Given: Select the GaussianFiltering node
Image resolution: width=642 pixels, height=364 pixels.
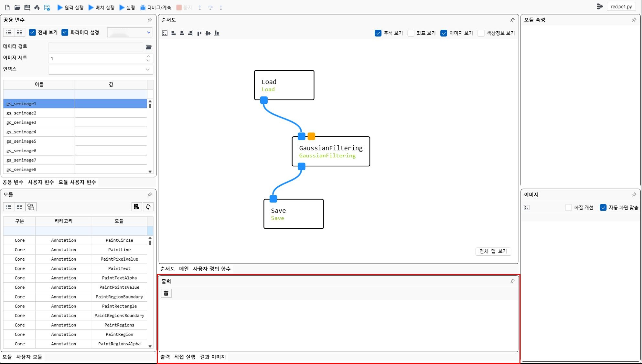Looking at the screenshot, I should tap(331, 151).
